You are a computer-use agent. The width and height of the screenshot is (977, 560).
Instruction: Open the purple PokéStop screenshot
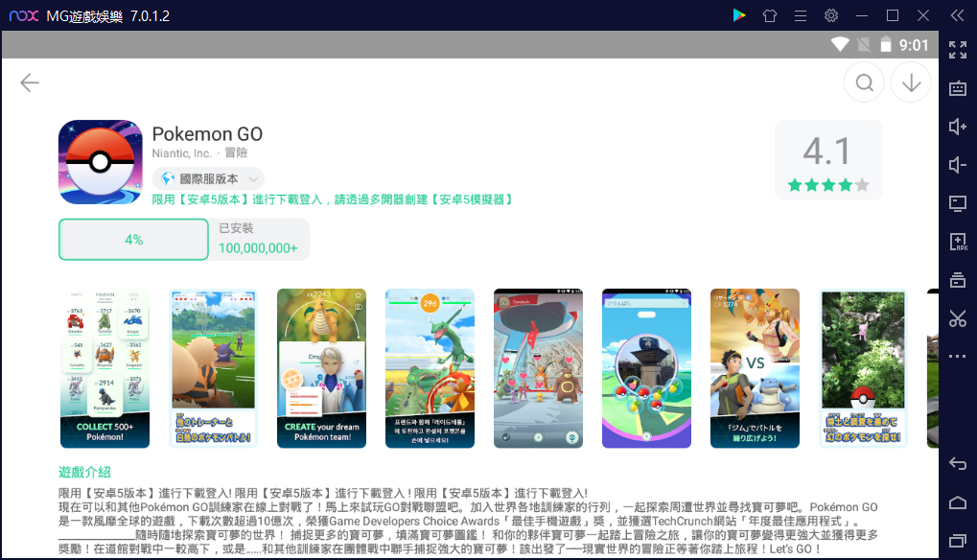pyautogui.click(x=647, y=368)
